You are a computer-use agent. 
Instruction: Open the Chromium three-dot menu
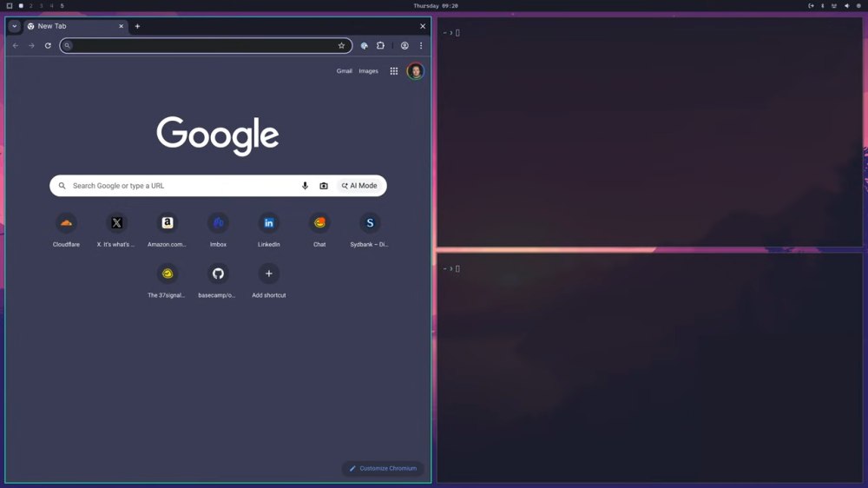click(x=421, y=45)
